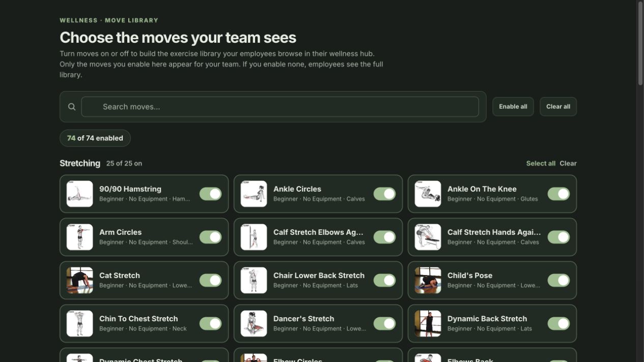Image resolution: width=644 pixels, height=362 pixels.
Task: Open the Chair Lower Back Stretch thumbnail
Action: pyautogui.click(x=254, y=280)
